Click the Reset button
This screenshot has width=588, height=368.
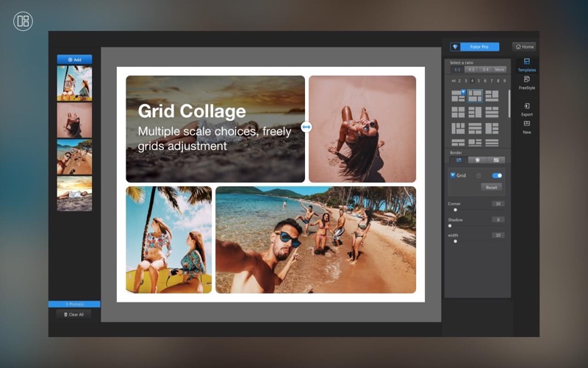tap(491, 188)
